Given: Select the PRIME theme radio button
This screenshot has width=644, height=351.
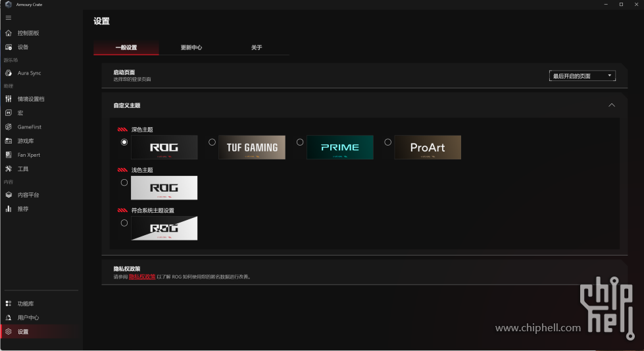Looking at the screenshot, I should 300,142.
